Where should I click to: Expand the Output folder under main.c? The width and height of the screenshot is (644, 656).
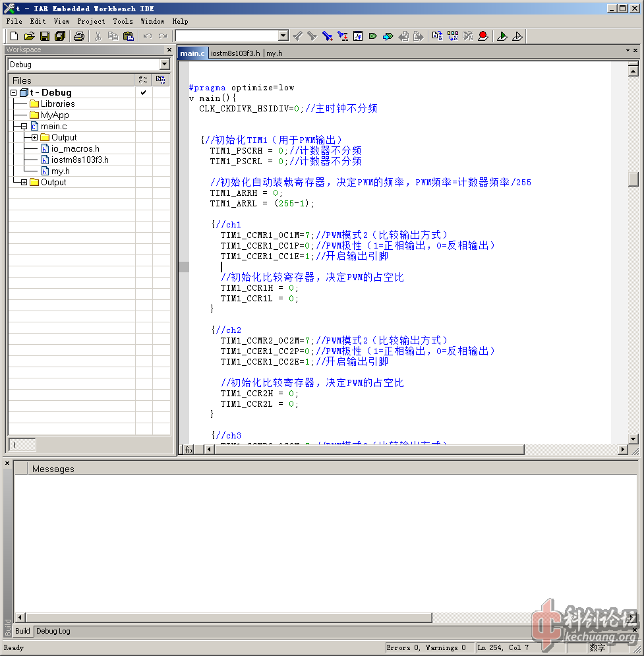point(34,138)
